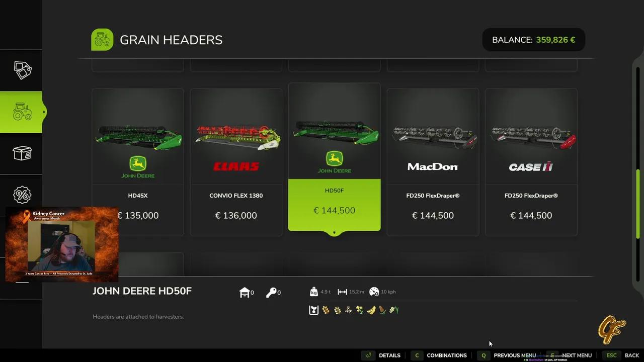The width and height of the screenshot is (644, 362).
Task: Select the John Deere HD45X header
Action: (x=138, y=162)
